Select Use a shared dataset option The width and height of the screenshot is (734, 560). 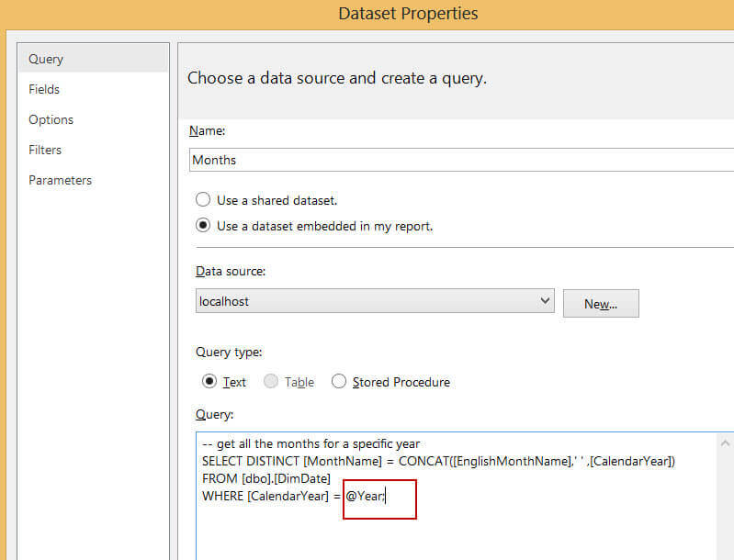(x=204, y=200)
